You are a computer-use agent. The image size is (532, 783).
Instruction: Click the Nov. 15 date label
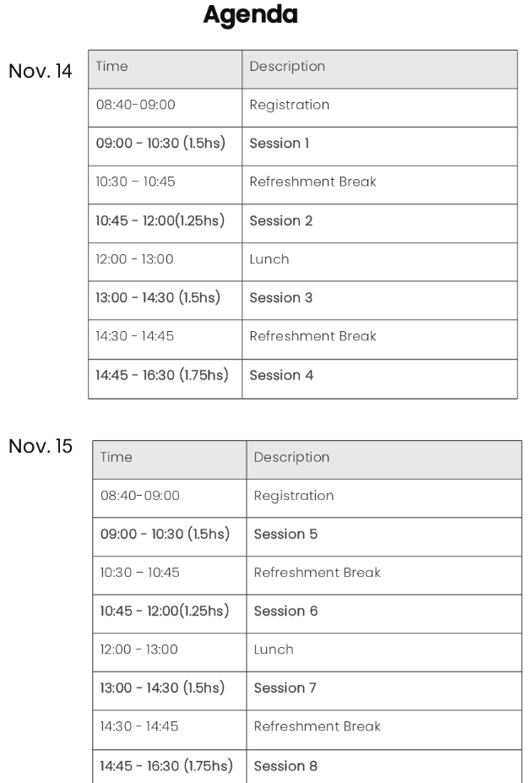pyautogui.click(x=40, y=445)
